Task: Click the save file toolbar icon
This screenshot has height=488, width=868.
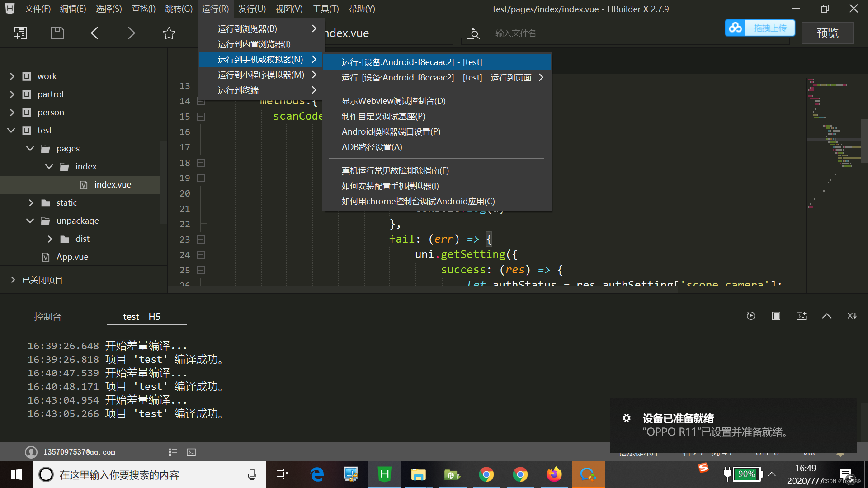Action: [57, 33]
